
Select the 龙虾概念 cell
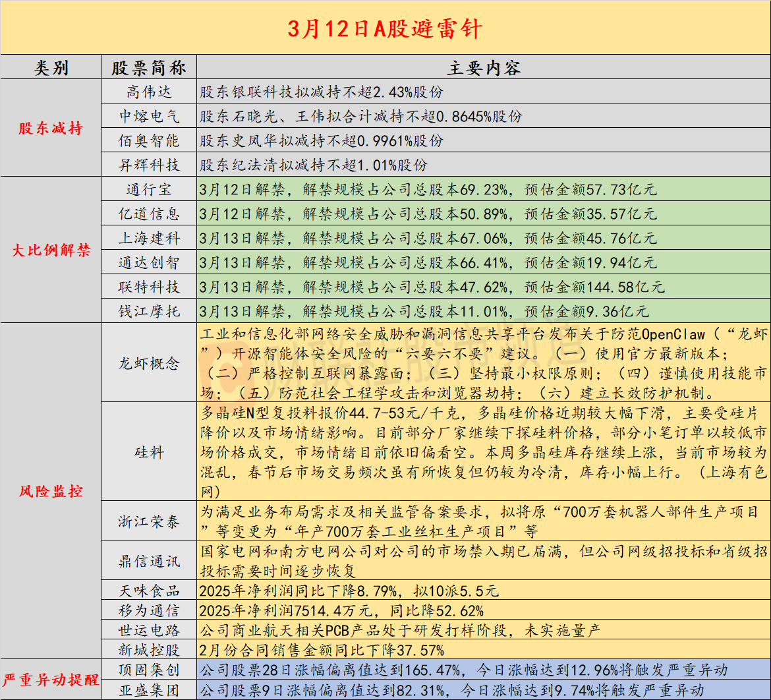click(149, 363)
